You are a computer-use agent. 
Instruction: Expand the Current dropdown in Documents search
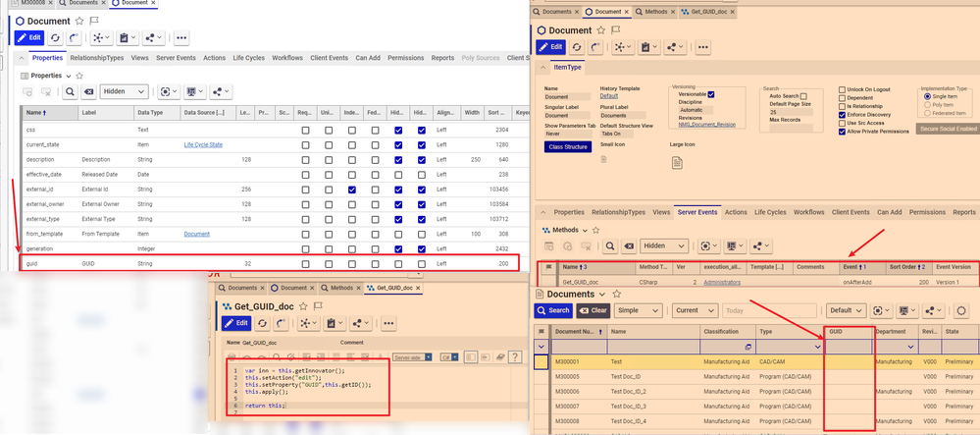click(695, 310)
